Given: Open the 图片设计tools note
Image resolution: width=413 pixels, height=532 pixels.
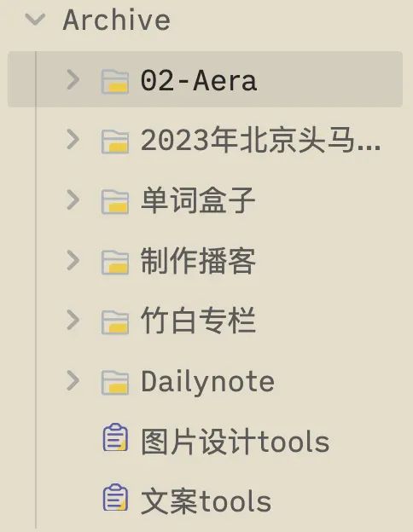Looking at the screenshot, I should [x=235, y=441].
